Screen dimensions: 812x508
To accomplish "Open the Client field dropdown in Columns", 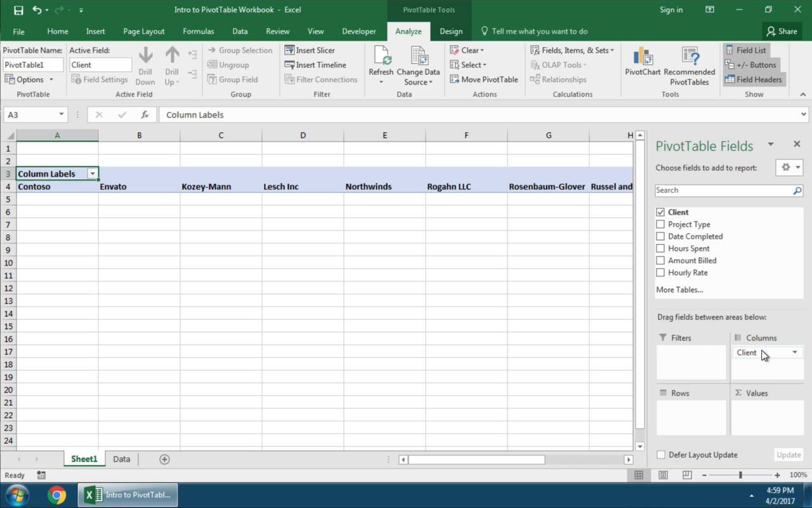I will [x=794, y=352].
